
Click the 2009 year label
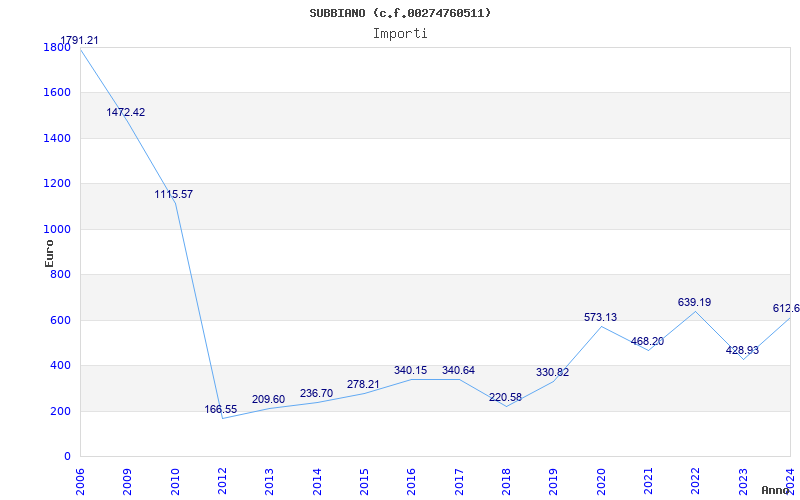click(128, 482)
